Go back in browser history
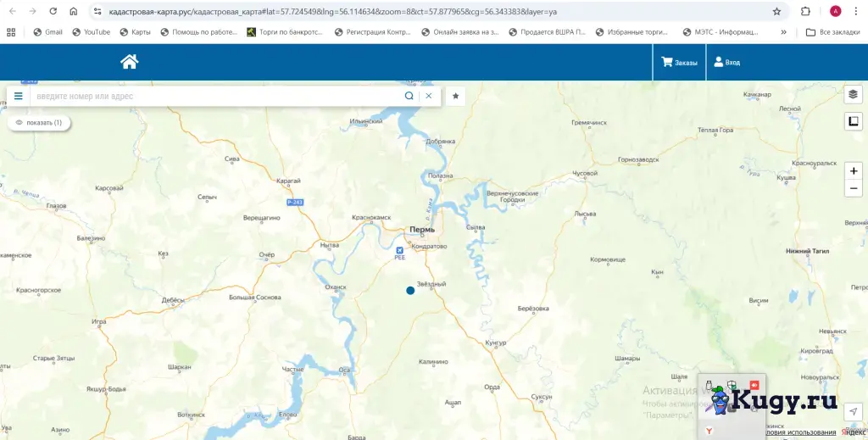This screenshot has height=440, width=868. coord(13,11)
